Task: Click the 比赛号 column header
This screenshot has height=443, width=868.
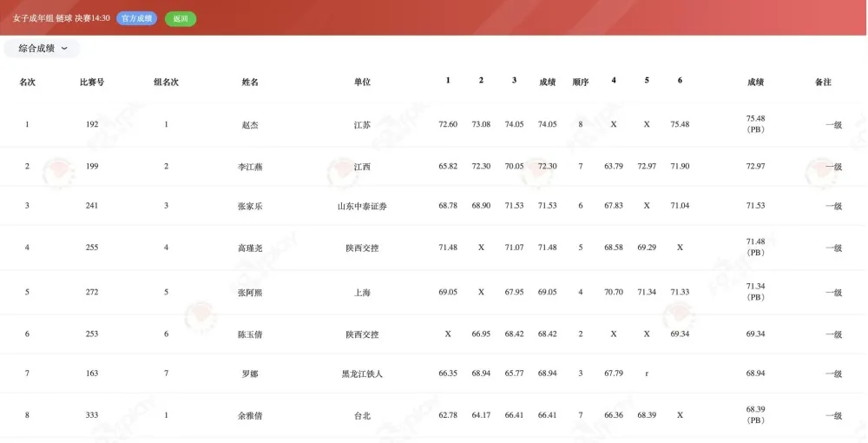Action: click(92, 82)
